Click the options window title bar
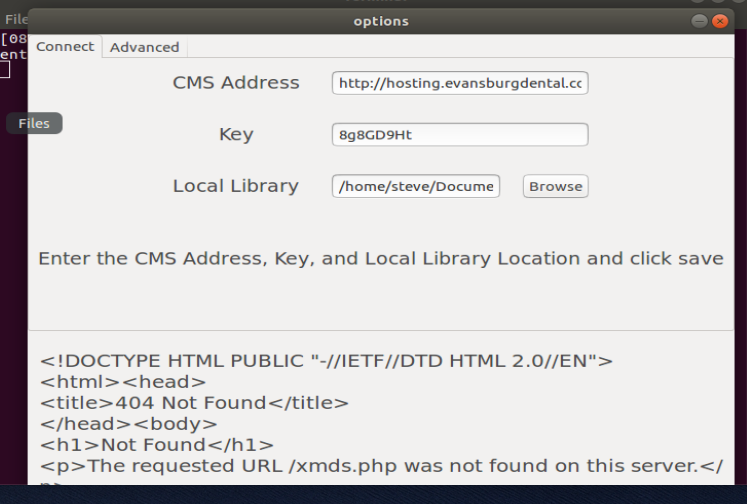 pyautogui.click(x=381, y=21)
